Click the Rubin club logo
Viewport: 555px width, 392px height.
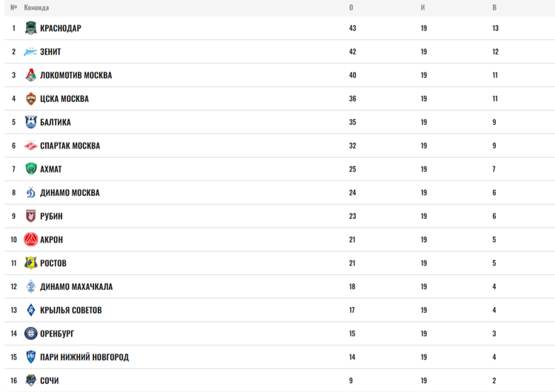[30, 216]
